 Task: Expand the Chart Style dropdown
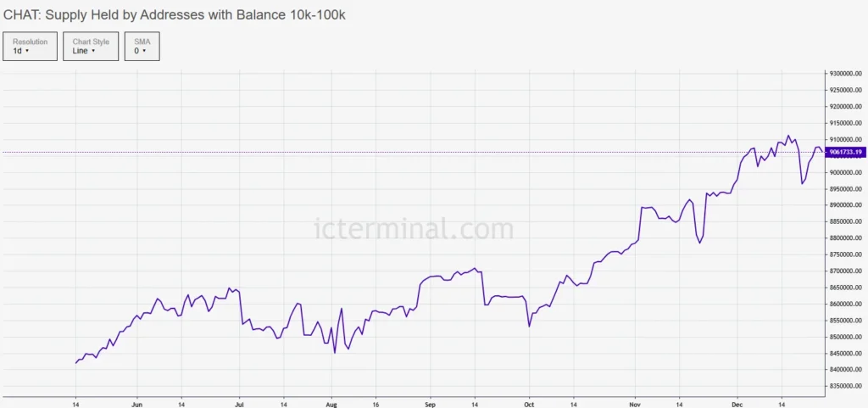(91, 46)
